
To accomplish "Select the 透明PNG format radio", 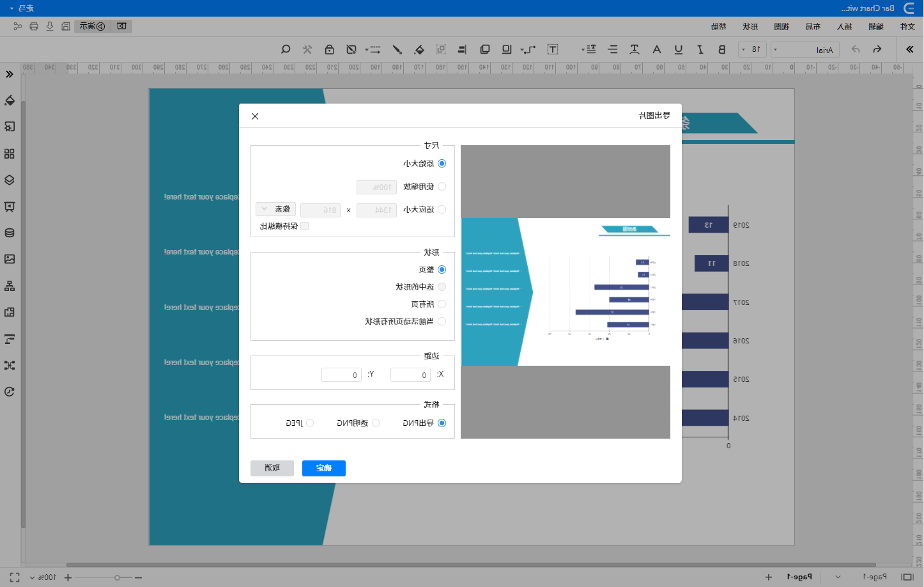I will click(376, 423).
